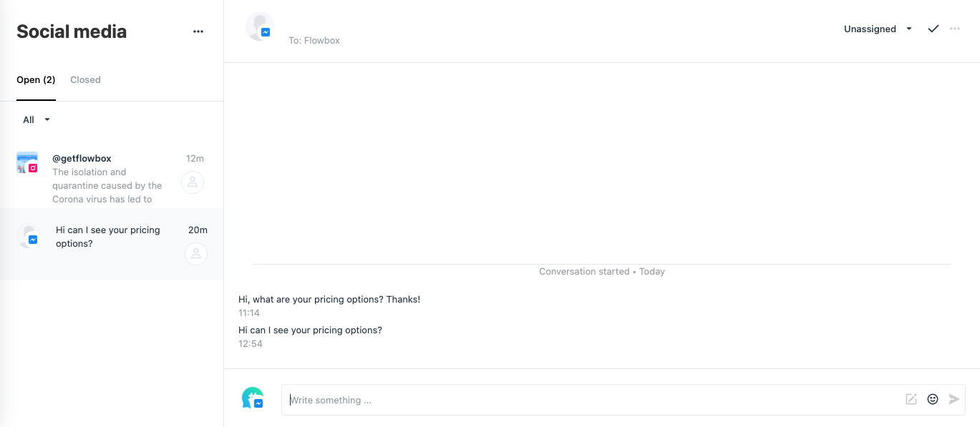Open the emoji picker
Viewport: 980px width, 427px height.
pos(933,399)
